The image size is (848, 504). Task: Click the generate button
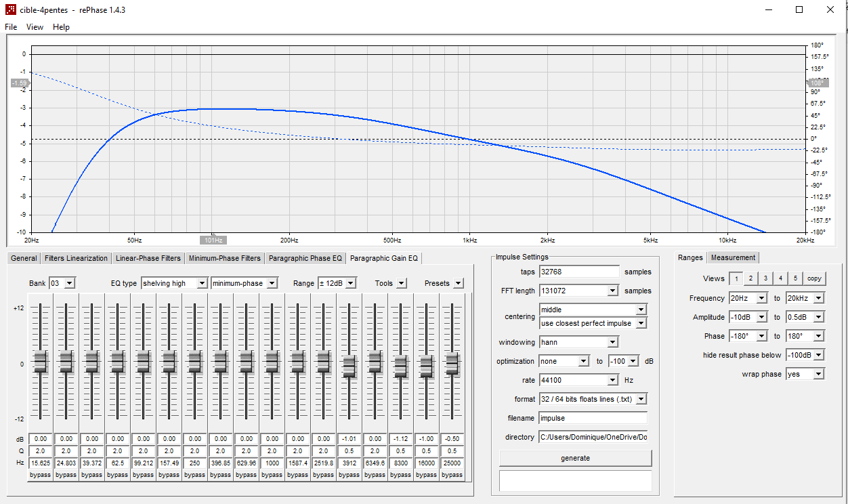576,458
